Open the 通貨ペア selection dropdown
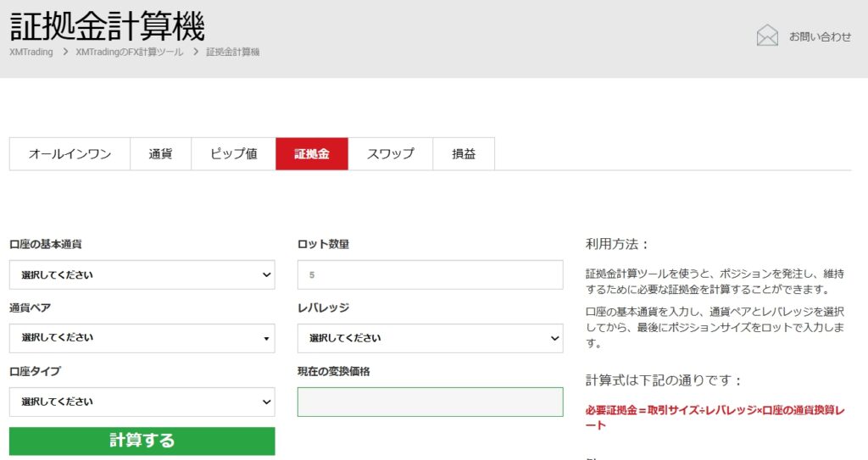 pos(142,338)
